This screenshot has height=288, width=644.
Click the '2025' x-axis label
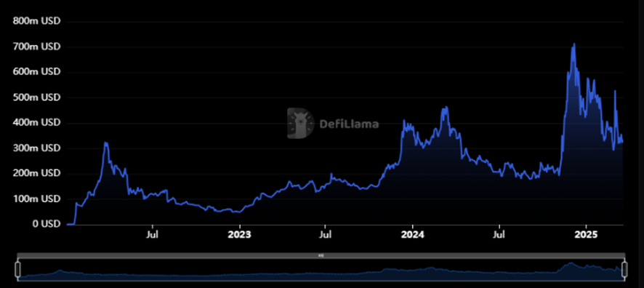click(586, 236)
